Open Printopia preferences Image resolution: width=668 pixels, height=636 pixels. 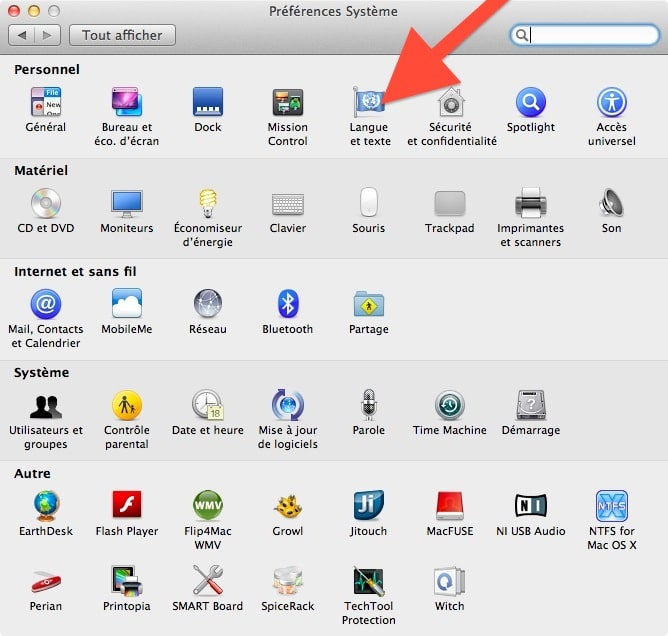[127, 581]
